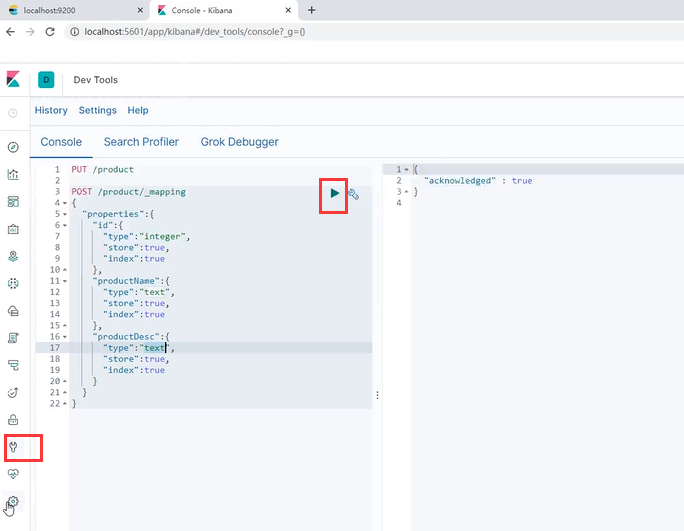
Task: Click PUT /product request line
Action: tap(103, 169)
